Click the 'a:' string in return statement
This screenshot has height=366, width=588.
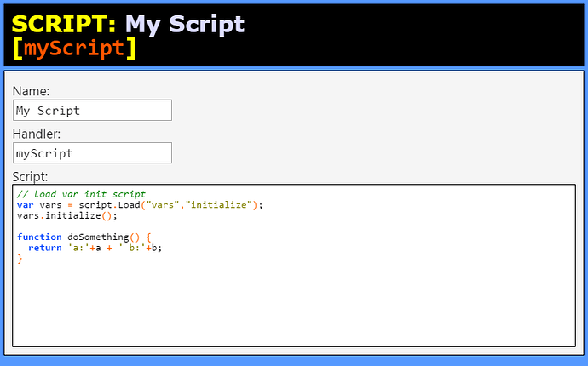(x=78, y=248)
